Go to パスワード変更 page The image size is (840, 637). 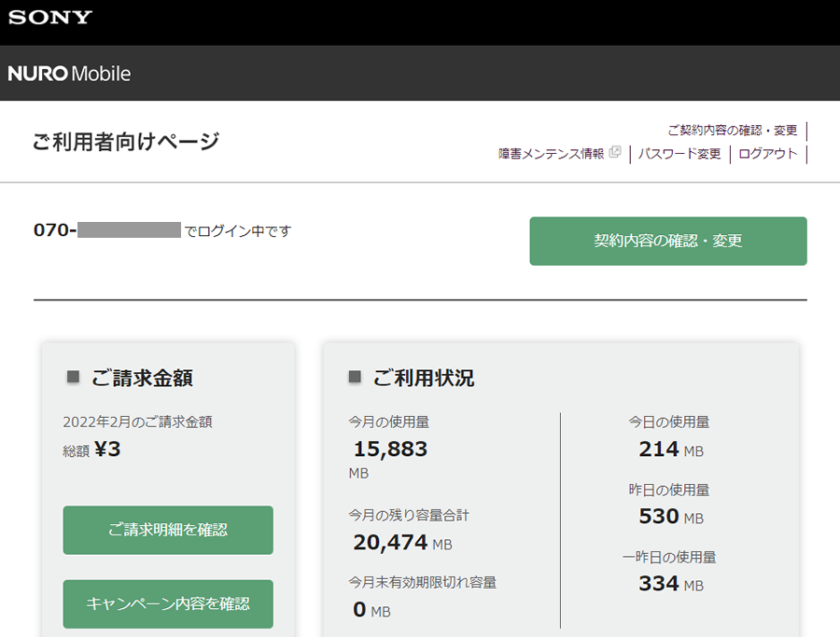(x=679, y=154)
